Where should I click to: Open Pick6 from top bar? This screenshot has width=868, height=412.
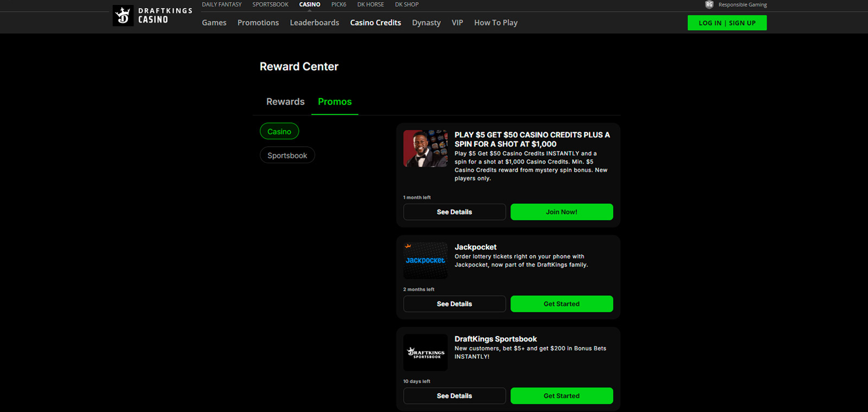(x=339, y=4)
